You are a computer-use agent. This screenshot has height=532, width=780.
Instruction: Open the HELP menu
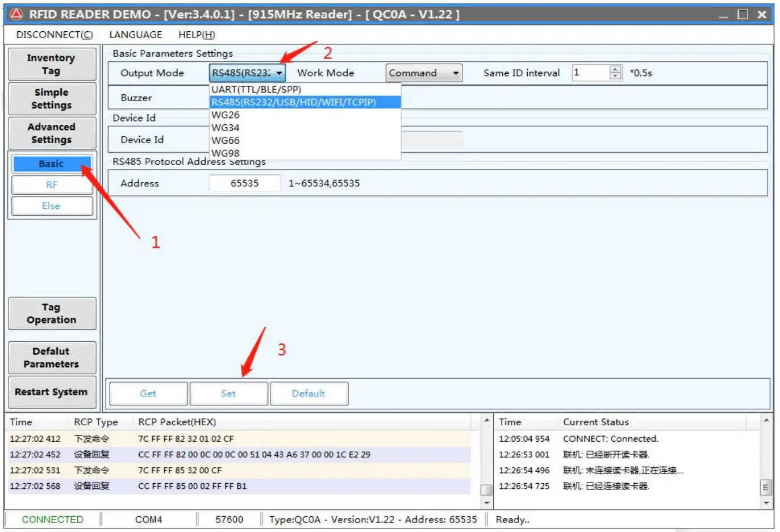coord(195,35)
